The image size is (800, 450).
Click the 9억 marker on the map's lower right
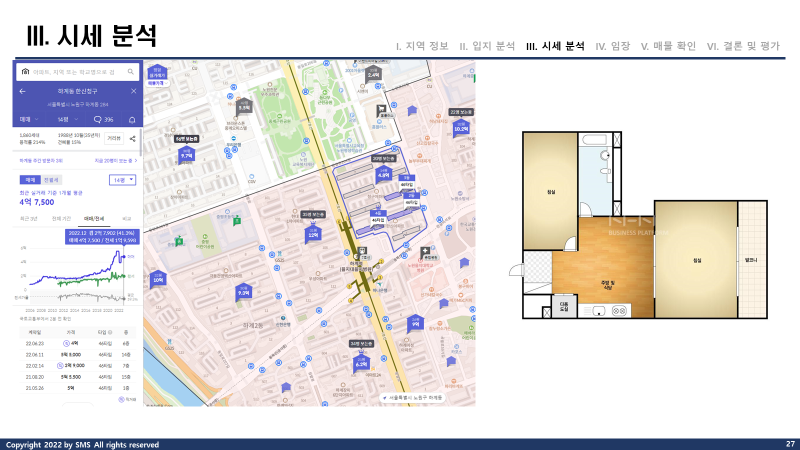[x=415, y=323]
